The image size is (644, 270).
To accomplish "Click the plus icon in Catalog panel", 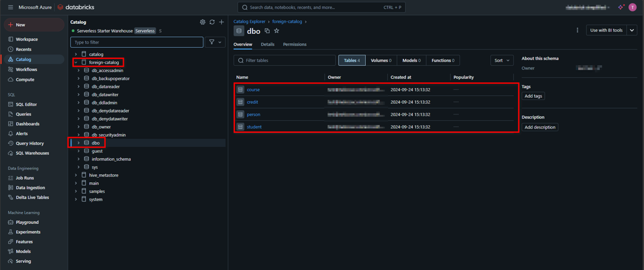I will 222,22.
